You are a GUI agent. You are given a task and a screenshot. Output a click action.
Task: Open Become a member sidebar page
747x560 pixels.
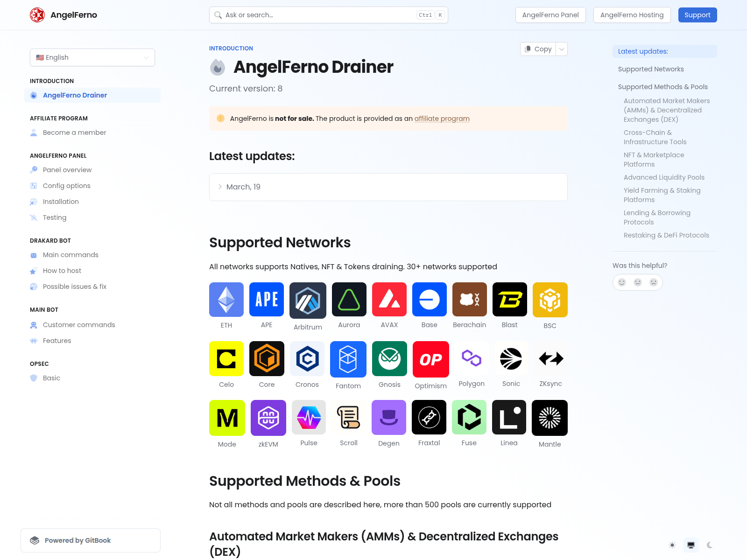92,133
